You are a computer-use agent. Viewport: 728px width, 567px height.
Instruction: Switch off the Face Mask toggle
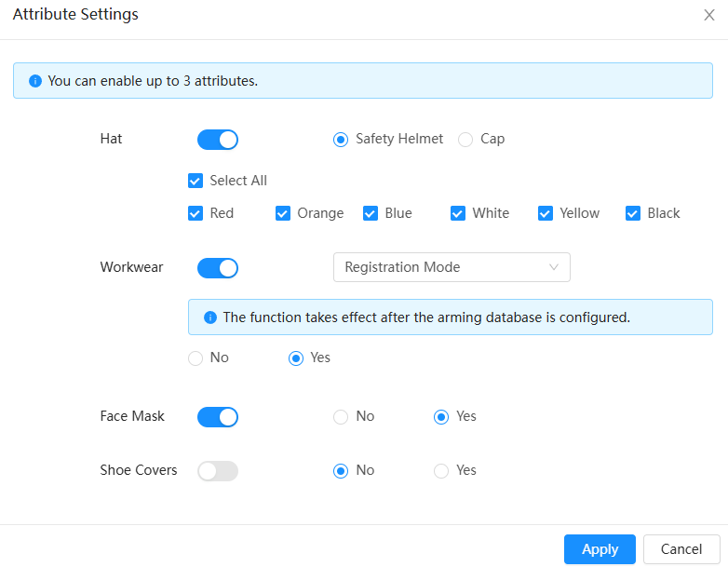point(218,417)
